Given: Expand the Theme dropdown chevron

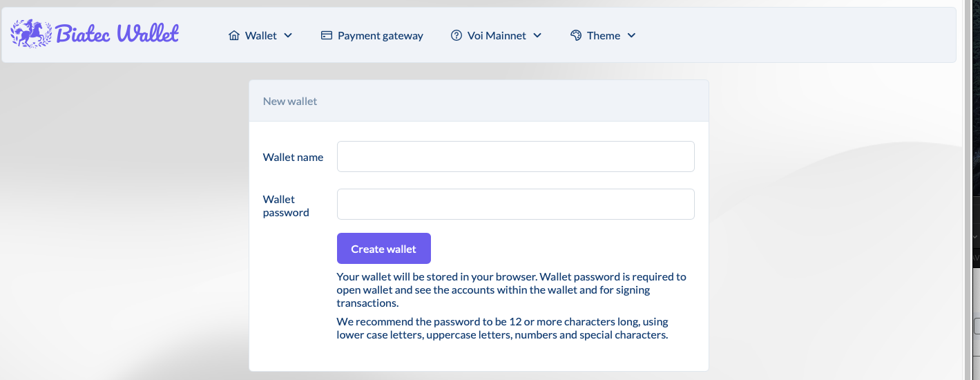Looking at the screenshot, I should pos(631,35).
